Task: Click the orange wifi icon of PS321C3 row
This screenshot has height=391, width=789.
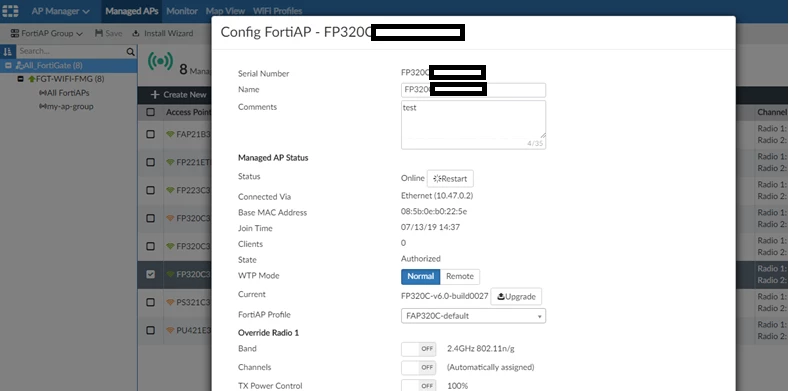Action: coord(170,302)
